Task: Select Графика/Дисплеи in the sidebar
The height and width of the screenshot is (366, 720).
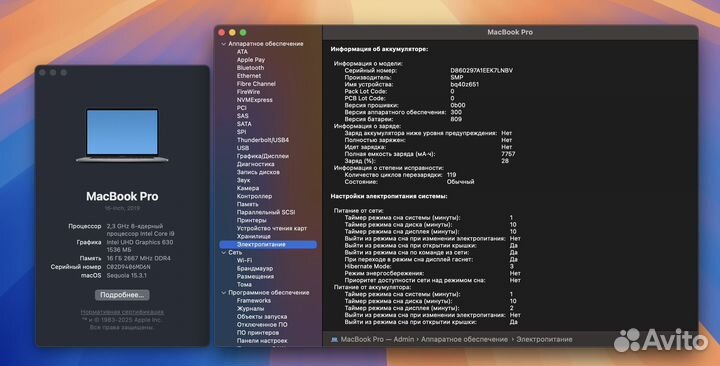Action: click(263, 156)
